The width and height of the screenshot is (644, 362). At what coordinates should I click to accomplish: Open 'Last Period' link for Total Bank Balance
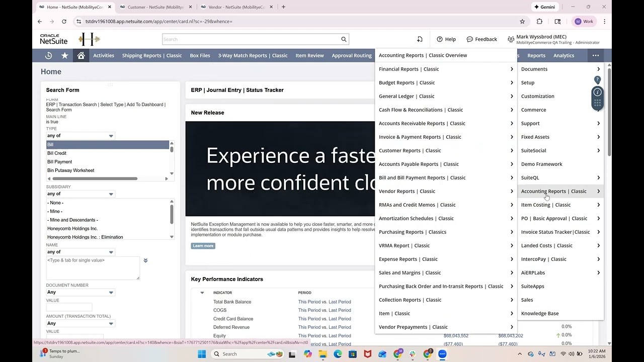pyautogui.click(x=340, y=302)
